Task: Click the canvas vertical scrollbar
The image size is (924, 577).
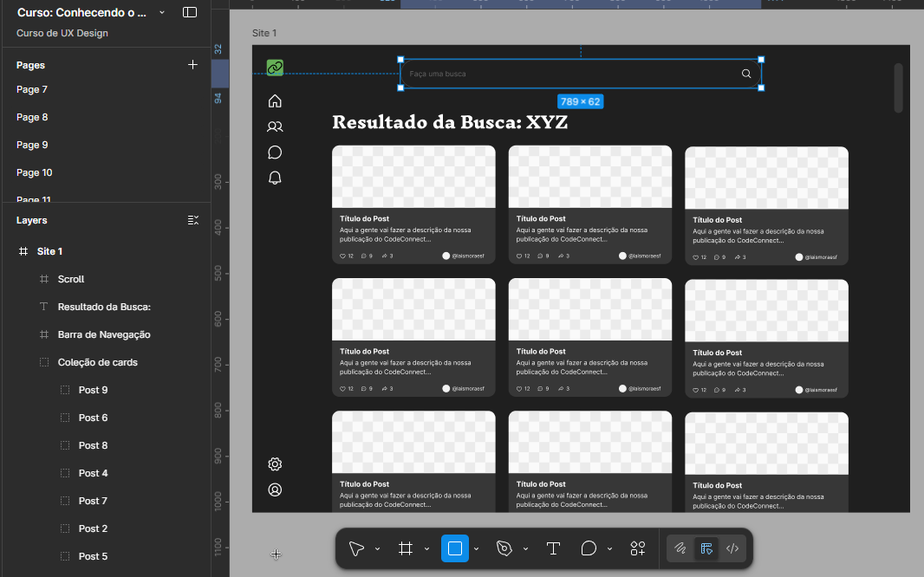Action: (898, 88)
